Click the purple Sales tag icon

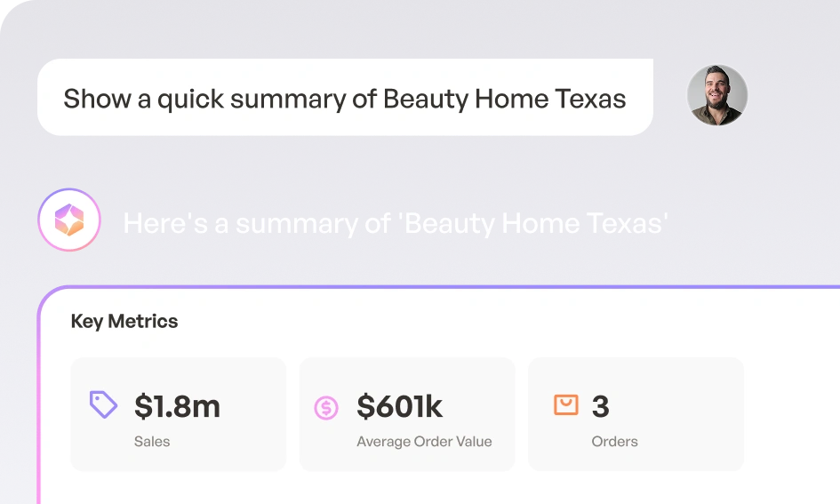point(104,405)
